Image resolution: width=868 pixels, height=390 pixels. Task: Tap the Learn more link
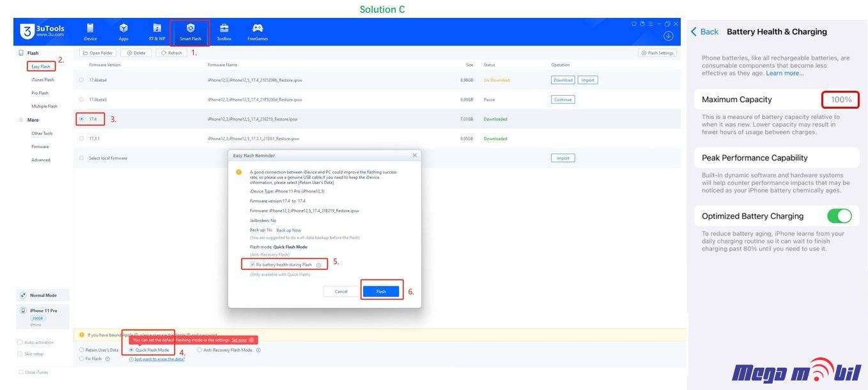(x=785, y=74)
